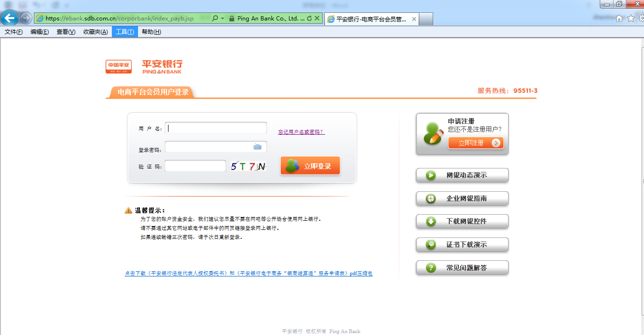Click the 立即注册 register button

(x=475, y=143)
